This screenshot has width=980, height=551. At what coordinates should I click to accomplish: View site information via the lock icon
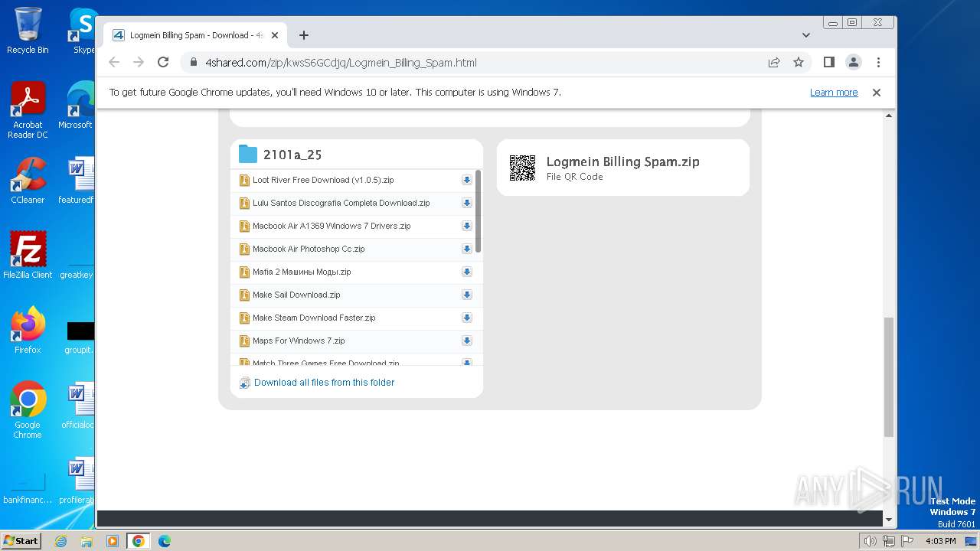[x=193, y=63]
